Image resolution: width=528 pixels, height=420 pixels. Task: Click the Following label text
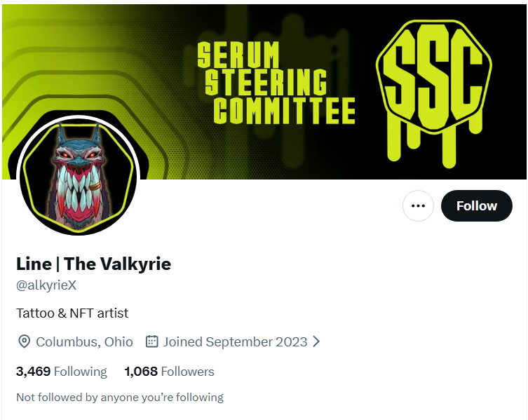pyautogui.click(x=80, y=372)
